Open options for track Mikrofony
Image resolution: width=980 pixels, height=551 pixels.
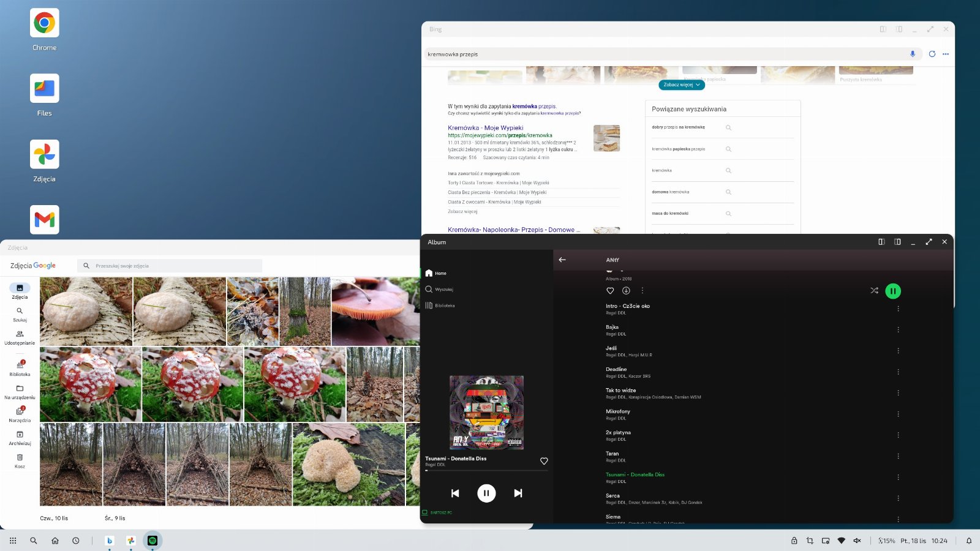pyautogui.click(x=899, y=414)
